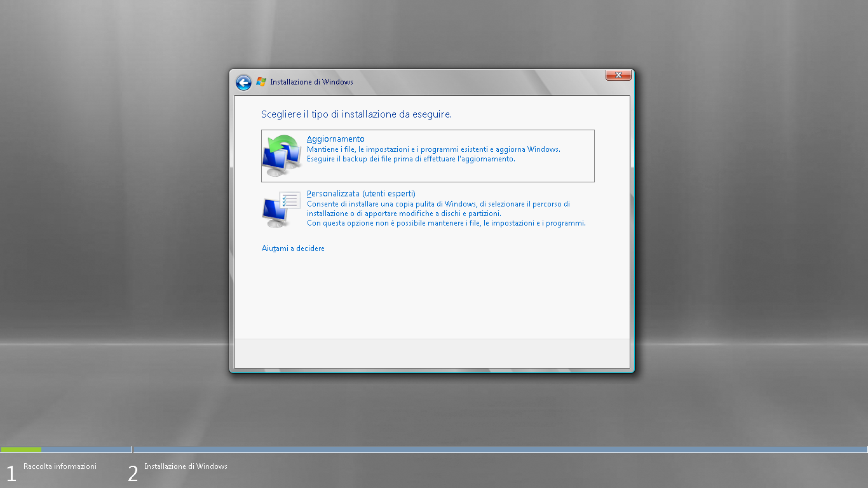
Task: Click the Windows flag icon in title bar
Action: pyautogui.click(x=261, y=82)
